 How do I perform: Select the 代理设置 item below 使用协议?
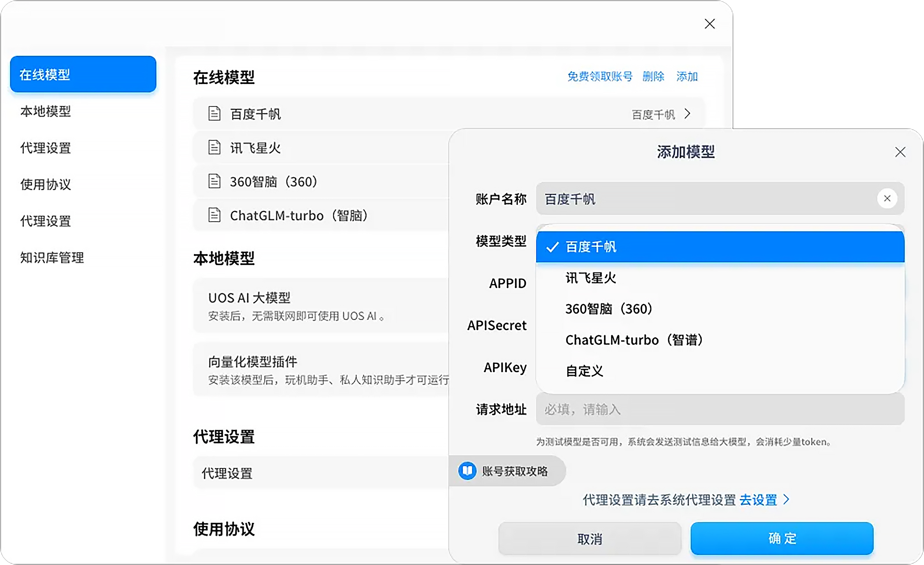[45, 221]
